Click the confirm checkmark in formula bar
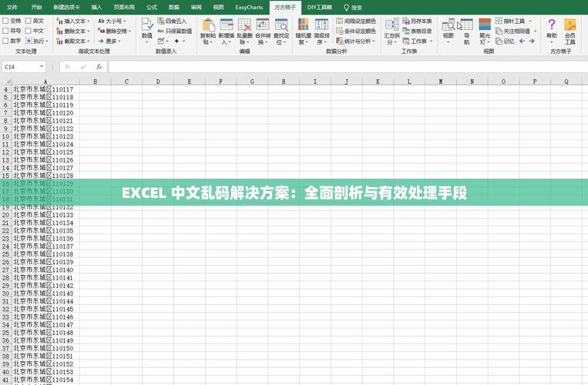Viewport: 588px width, 385px height. pos(83,67)
